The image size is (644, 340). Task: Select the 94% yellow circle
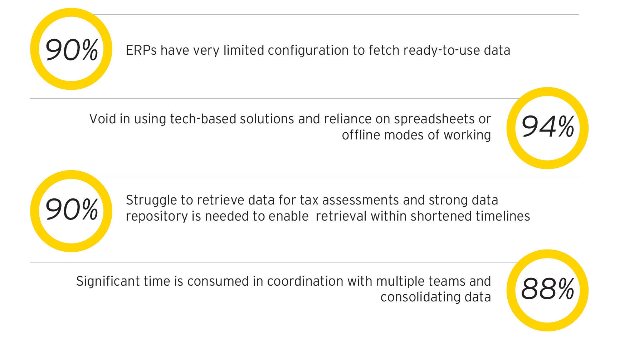tap(547, 128)
